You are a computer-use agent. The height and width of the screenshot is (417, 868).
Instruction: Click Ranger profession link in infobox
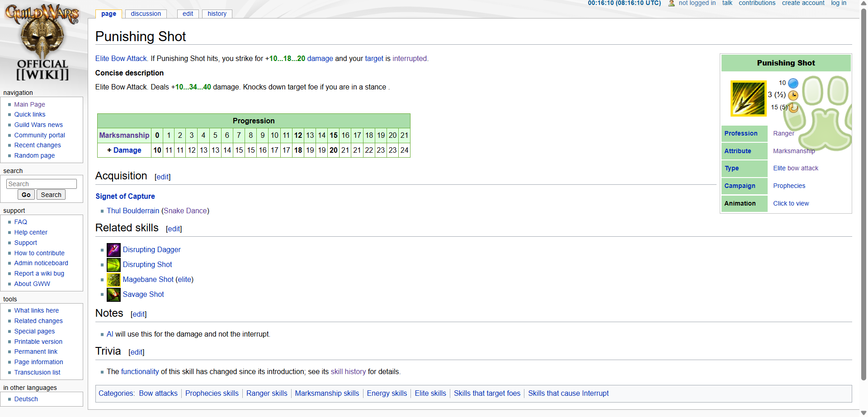[783, 133]
